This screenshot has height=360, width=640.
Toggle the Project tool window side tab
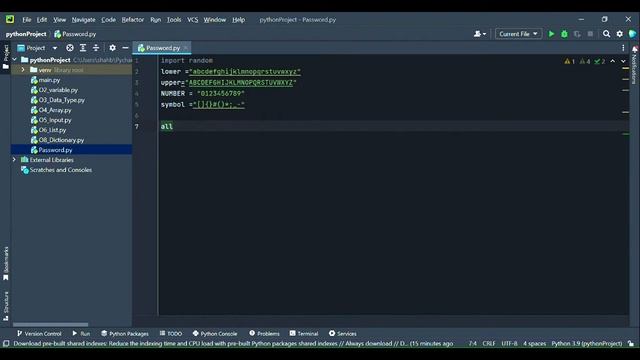click(x=6, y=56)
